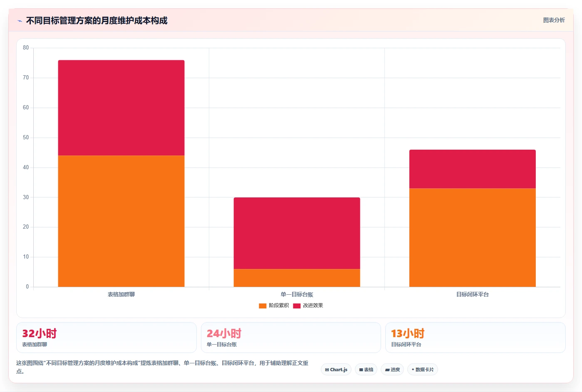The image size is (582, 392).
Task: Click the red 改进效果 legend swatch
Action: click(x=297, y=306)
